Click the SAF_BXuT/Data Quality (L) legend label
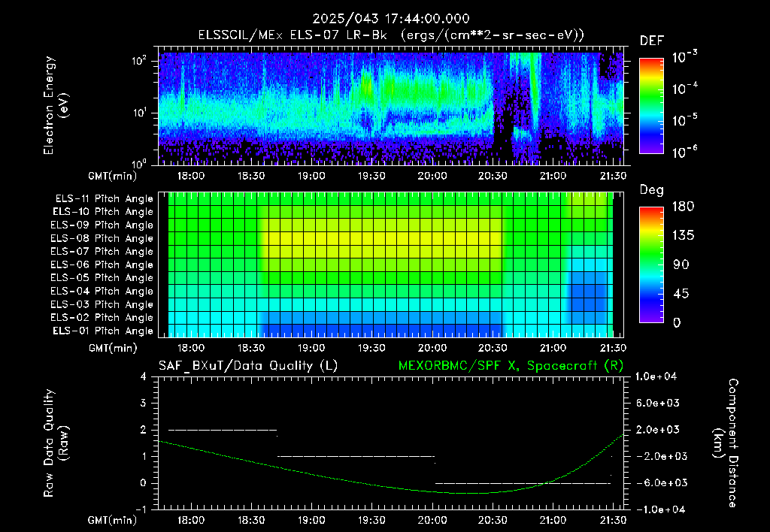The width and height of the screenshot is (770, 532). (248, 366)
